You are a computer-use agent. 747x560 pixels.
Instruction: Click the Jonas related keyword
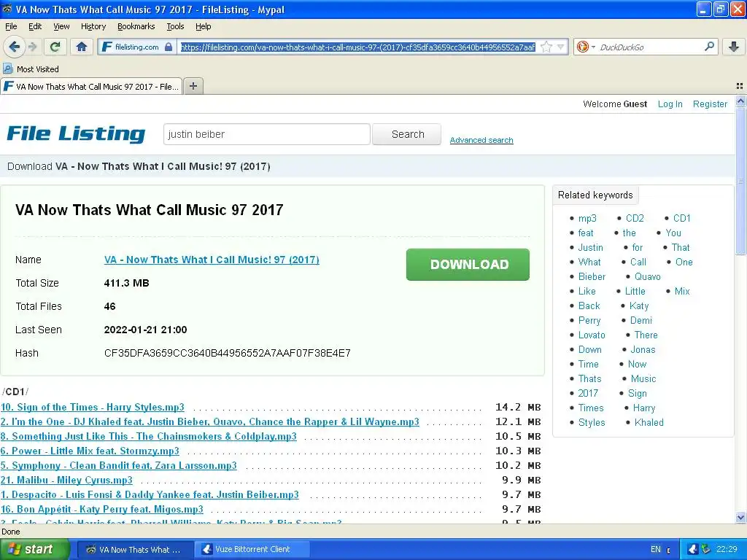coord(643,349)
